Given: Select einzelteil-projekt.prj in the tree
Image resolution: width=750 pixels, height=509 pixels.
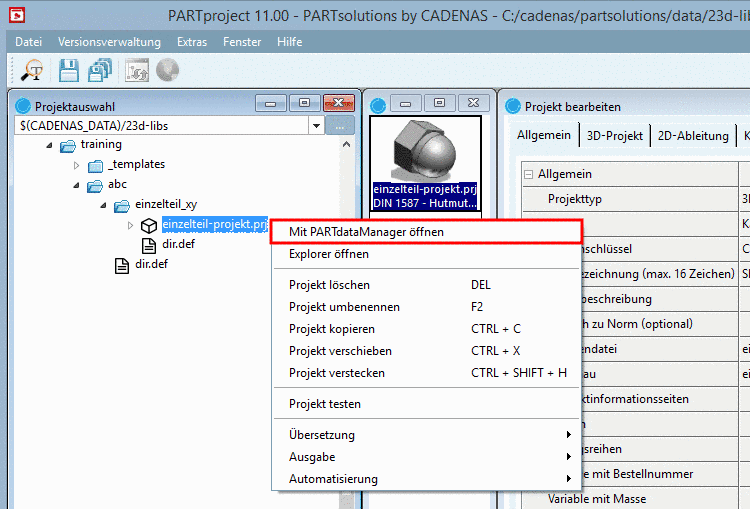Looking at the screenshot, I should click(x=214, y=224).
